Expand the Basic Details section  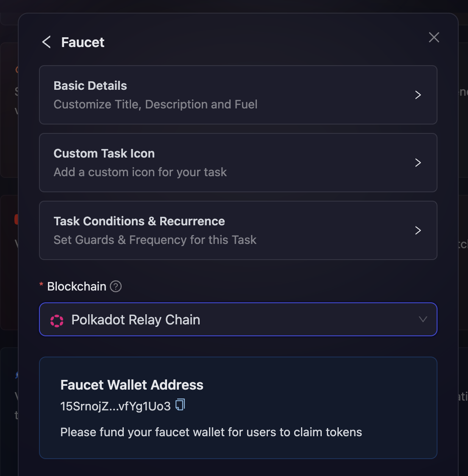(237, 95)
